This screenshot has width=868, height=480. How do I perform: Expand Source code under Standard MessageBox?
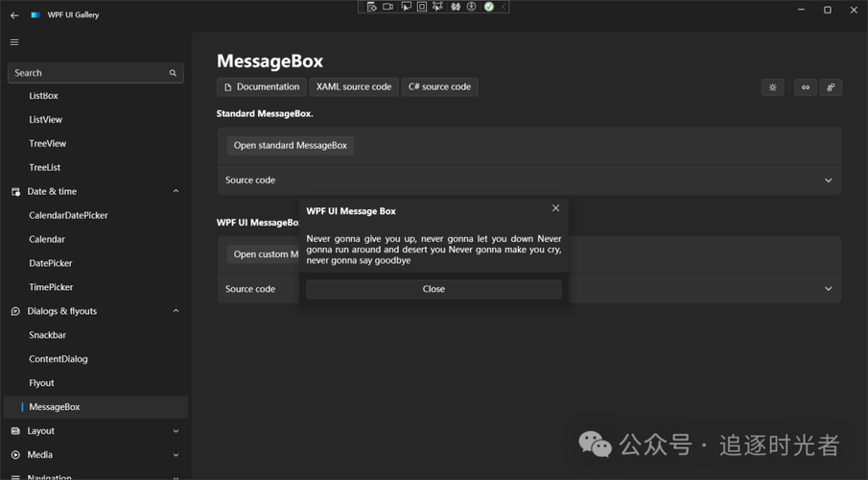[x=529, y=180]
